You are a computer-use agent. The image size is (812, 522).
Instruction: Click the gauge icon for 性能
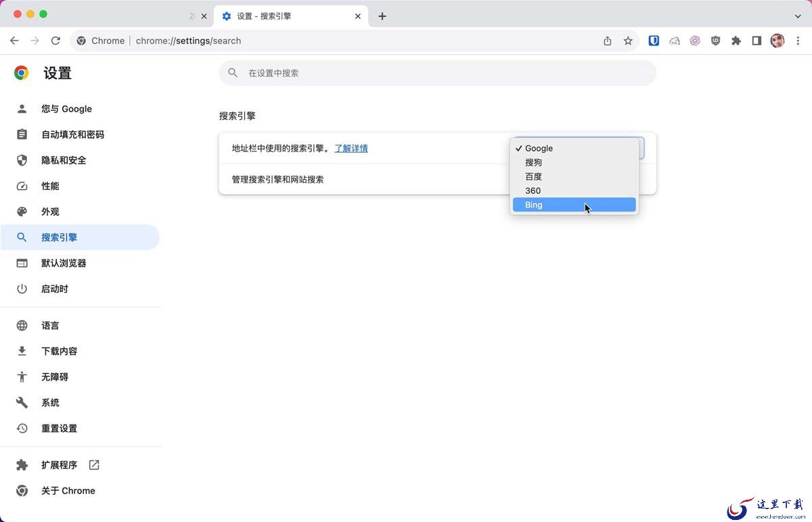tap(22, 186)
